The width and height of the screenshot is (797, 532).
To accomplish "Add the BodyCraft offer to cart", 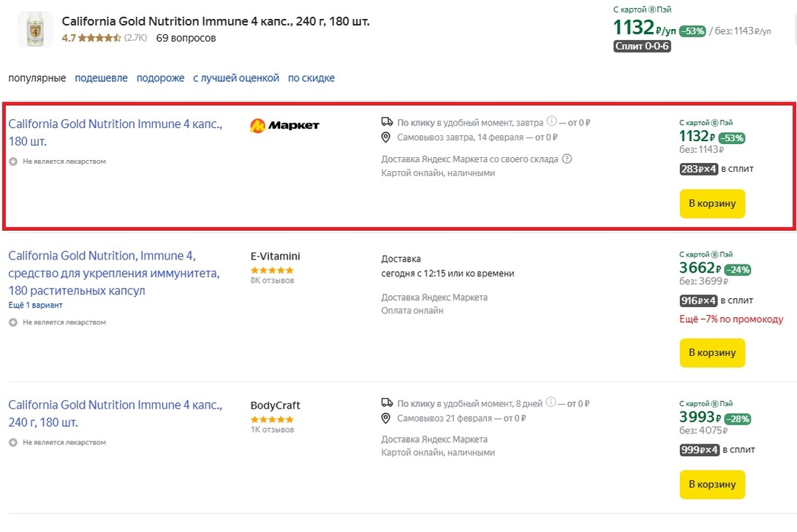I will point(712,484).
